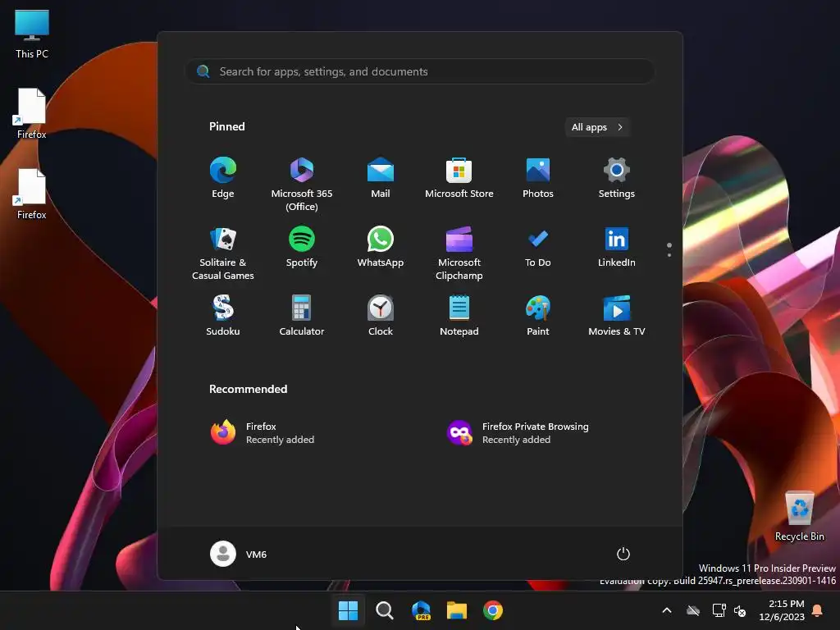The width and height of the screenshot is (840, 630).
Task: Select This PC desktop icon
Action: 32,33
